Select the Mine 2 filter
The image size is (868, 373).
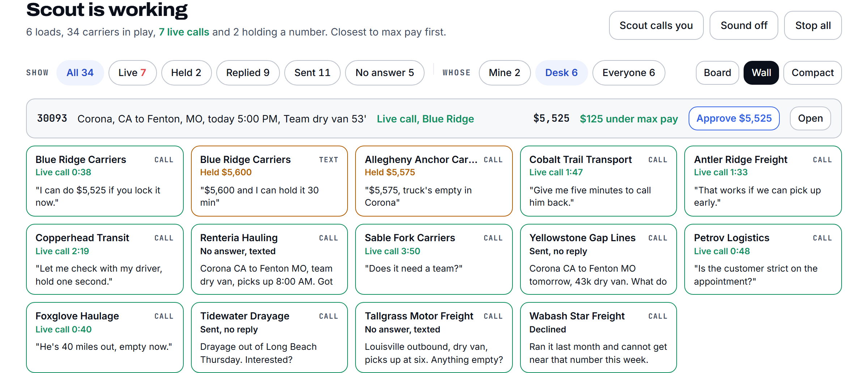tap(505, 73)
